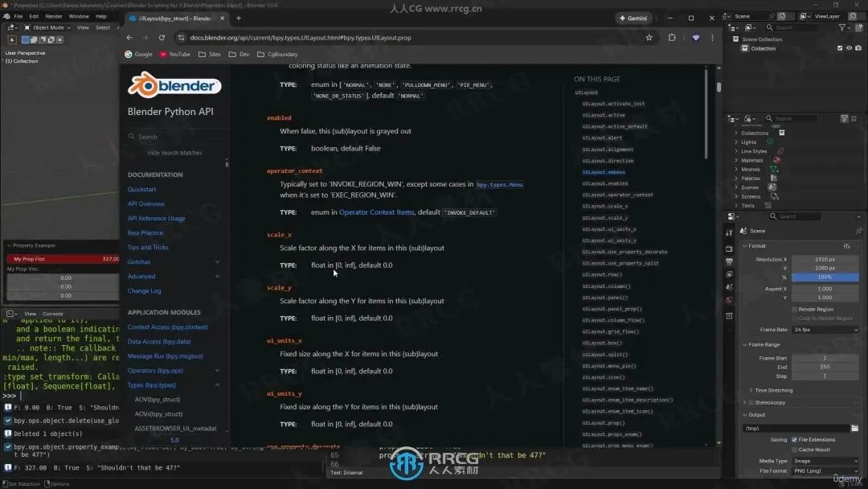
Task: Open the Tool properties tab icon
Action: pyautogui.click(x=729, y=233)
